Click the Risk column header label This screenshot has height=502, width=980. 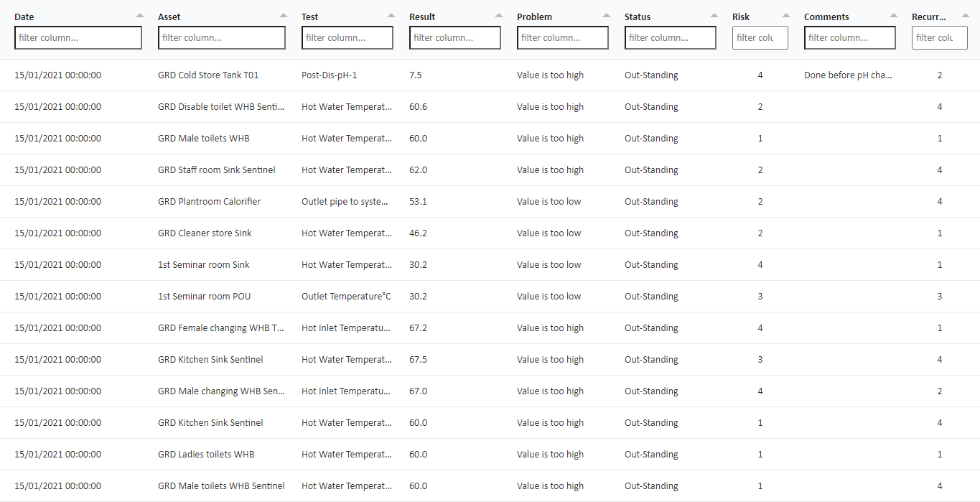[x=741, y=17]
